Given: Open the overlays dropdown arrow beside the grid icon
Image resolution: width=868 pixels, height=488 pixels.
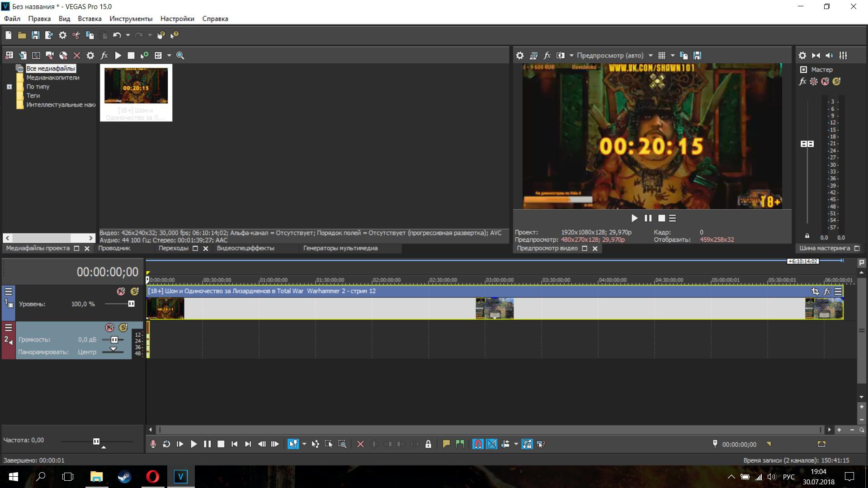Looking at the screenshot, I should point(673,56).
